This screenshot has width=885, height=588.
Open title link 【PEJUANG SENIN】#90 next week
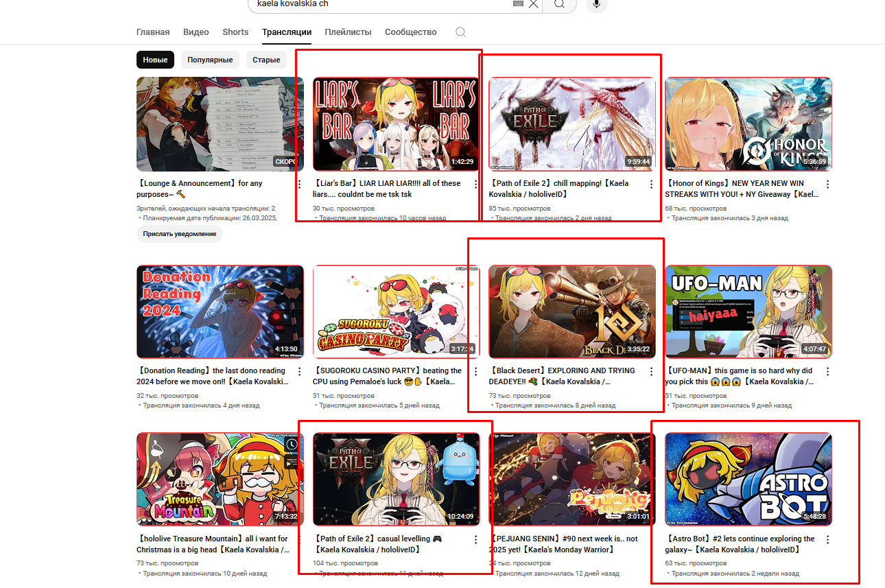(x=563, y=544)
